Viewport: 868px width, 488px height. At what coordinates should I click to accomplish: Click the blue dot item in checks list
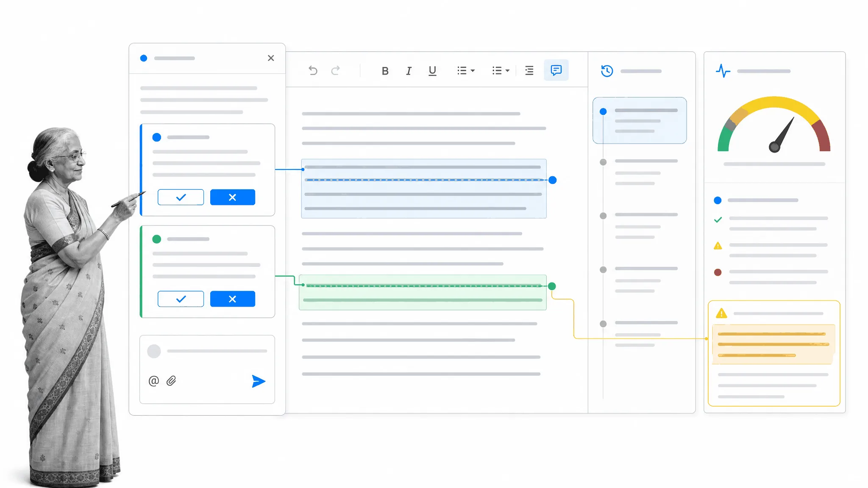click(718, 200)
